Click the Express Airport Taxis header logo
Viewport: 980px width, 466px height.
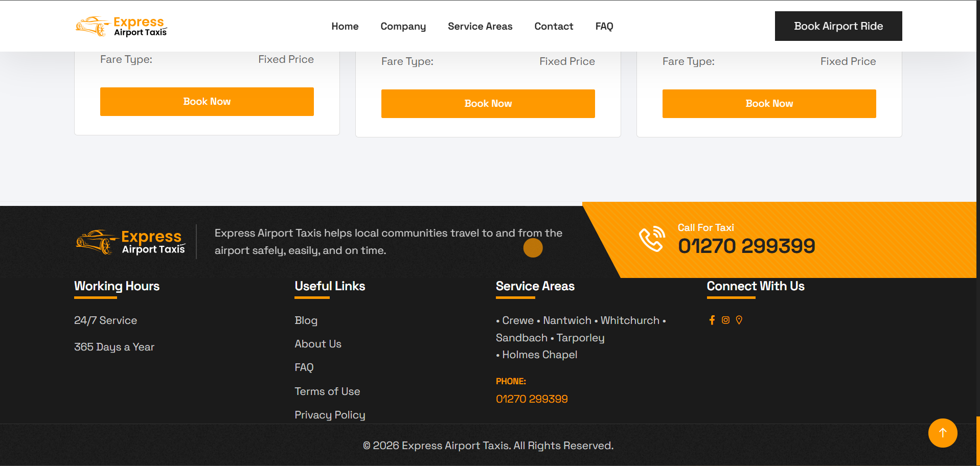click(x=121, y=26)
